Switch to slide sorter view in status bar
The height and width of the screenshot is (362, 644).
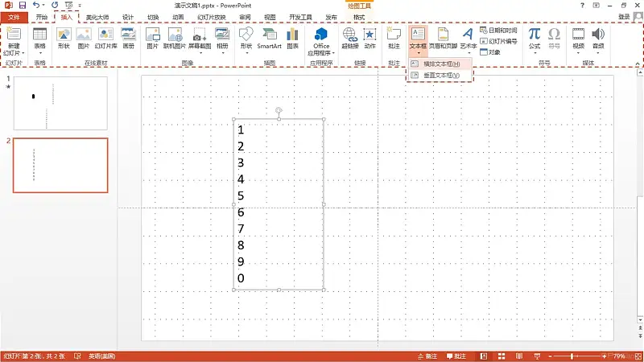click(x=502, y=356)
